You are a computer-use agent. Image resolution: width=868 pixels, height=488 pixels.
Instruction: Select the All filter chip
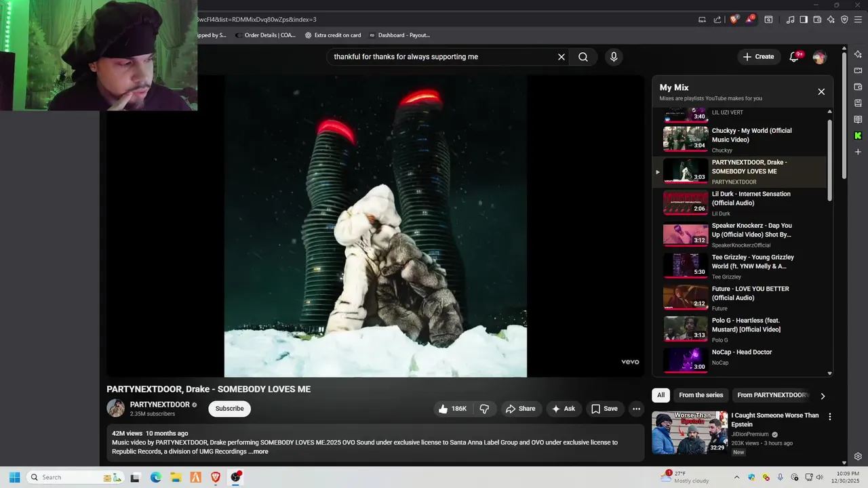(x=661, y=395)
